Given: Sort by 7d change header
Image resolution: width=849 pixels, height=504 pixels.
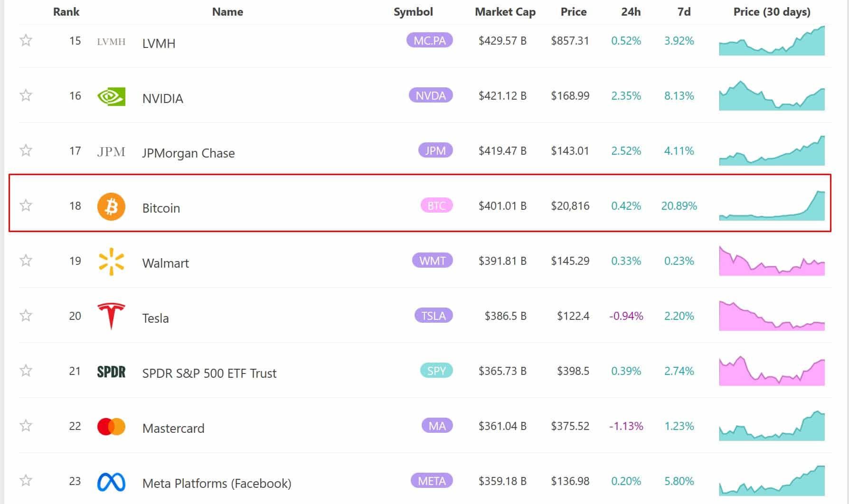Looking at the screenshot, I should (x=684, y=12).
